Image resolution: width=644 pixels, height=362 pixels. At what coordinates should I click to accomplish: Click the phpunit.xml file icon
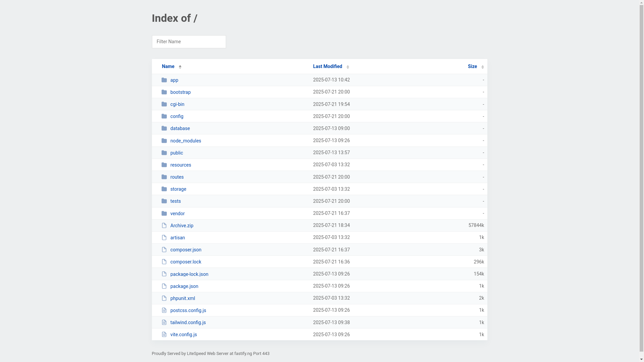tap(164, 298)
